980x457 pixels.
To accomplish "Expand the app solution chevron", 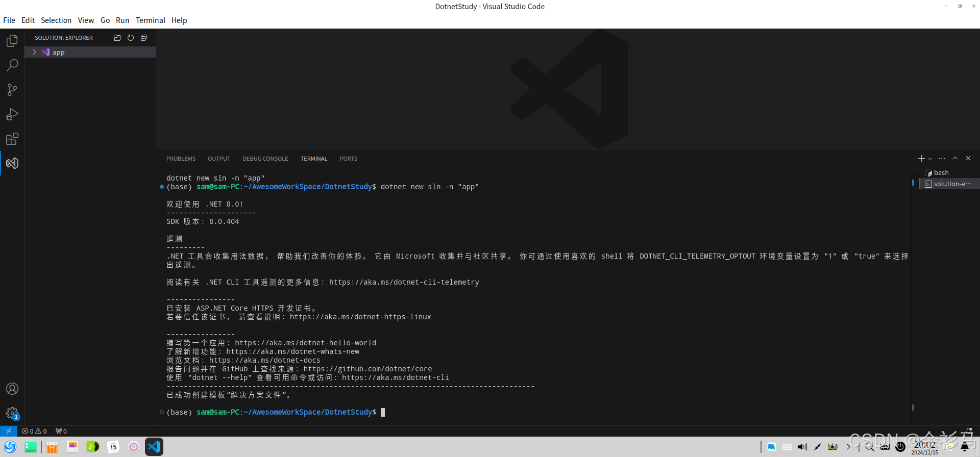I will point(34,52).
